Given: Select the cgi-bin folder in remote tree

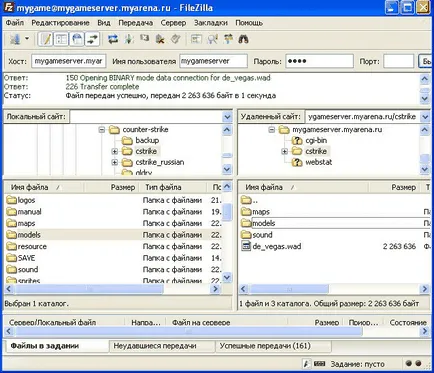Looking at the screenshot, I should pos(316,140).
